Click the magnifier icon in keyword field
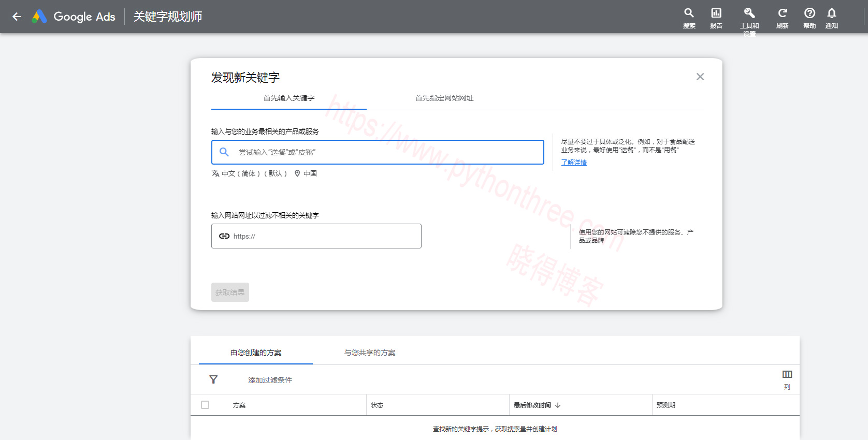Image resolution: width=868 pixels, height=440 pixels. (224, 152)
